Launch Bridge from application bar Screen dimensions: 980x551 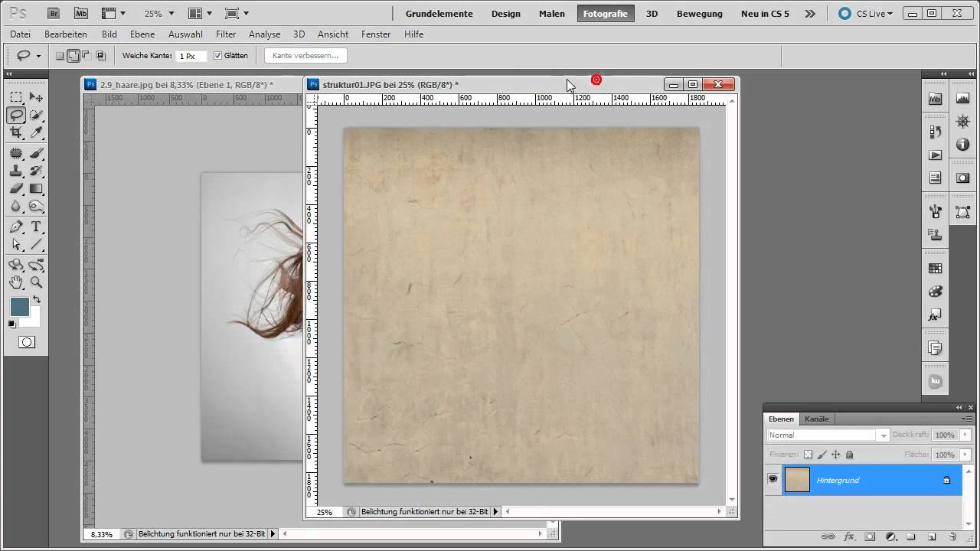tap(53, 14)
